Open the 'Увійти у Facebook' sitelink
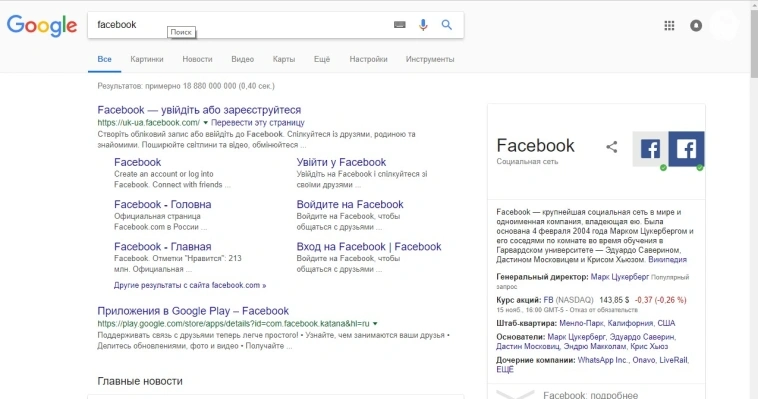 tap(341, 162)
